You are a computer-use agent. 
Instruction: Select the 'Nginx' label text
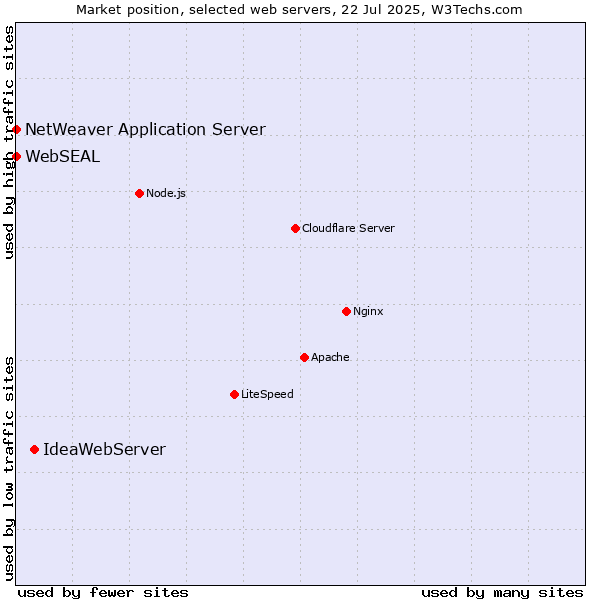[x=368, y=311]
